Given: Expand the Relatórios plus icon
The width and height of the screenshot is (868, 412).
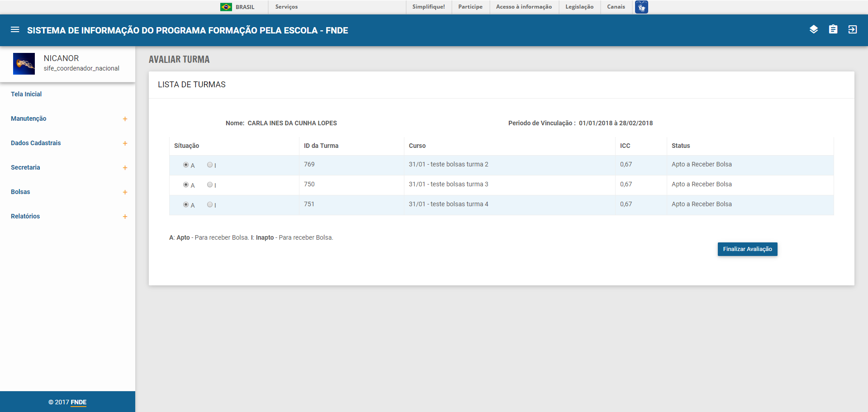Looking at the screenshot, I should [125, 217].
